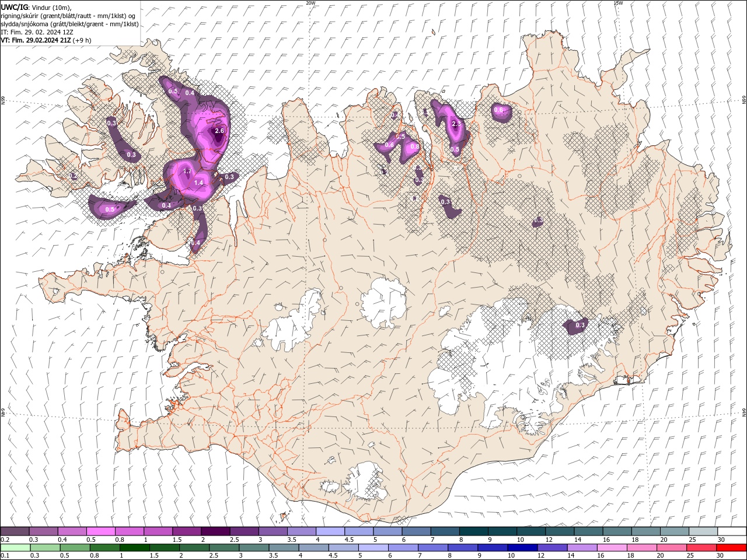Click the dark teal top-row swatch between 9 and 10
Image resolution: width=747 pixels, height=560 pixels.
point(502,531)
